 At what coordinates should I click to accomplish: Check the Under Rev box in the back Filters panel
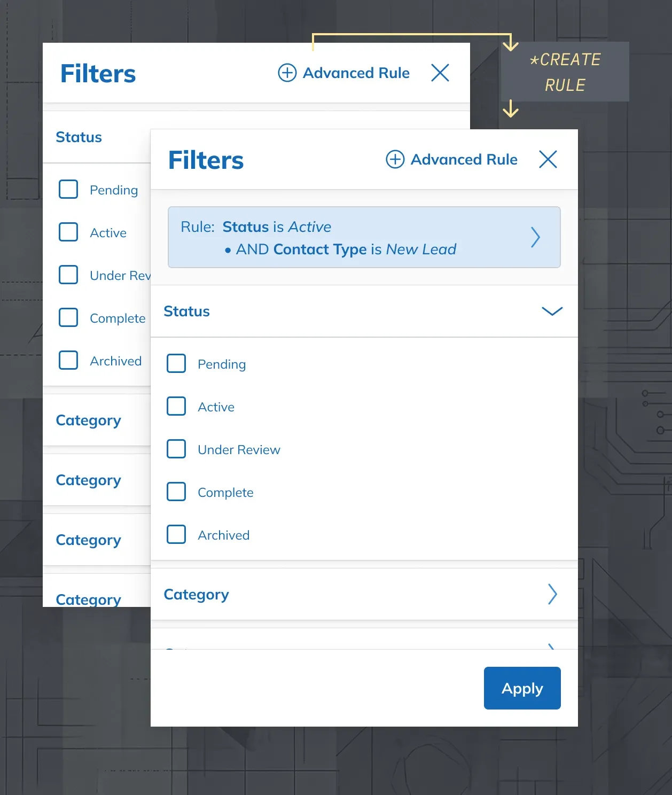click(68, 275)
